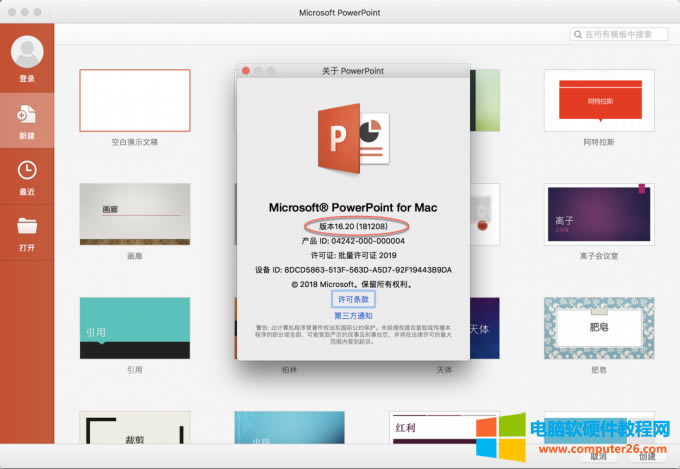Screen dimensions: 680x469
Task: Select the 画廊 template thumbnail
Action: pyautogui.click(x=134, y=214)
